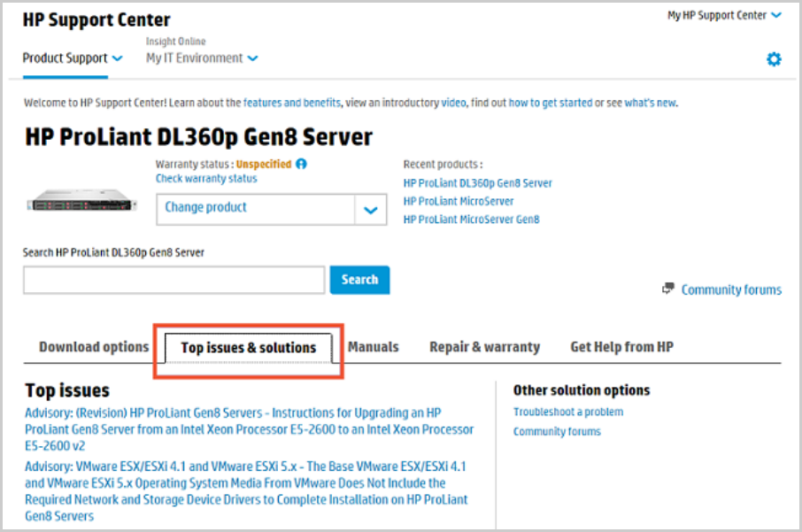Open recent product HP ProLiant MicroServer Gen8
802x532 pixels.
tap(471, 220)
